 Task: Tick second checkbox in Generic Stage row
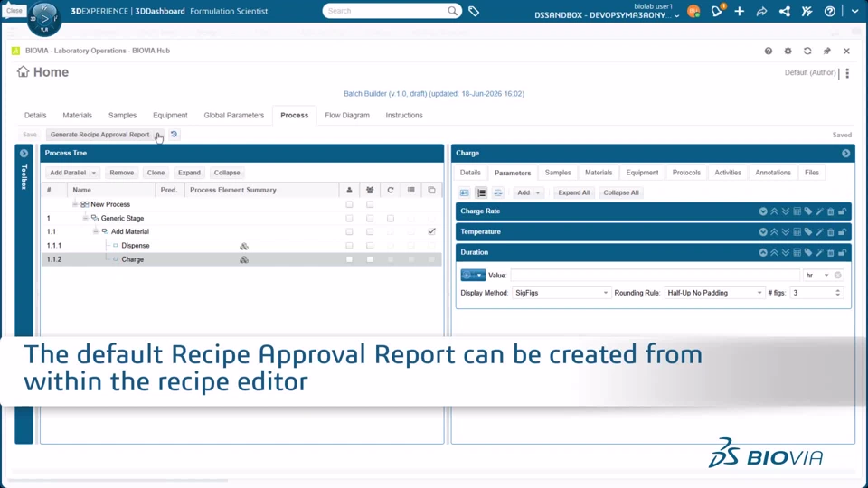pos(370,218)
